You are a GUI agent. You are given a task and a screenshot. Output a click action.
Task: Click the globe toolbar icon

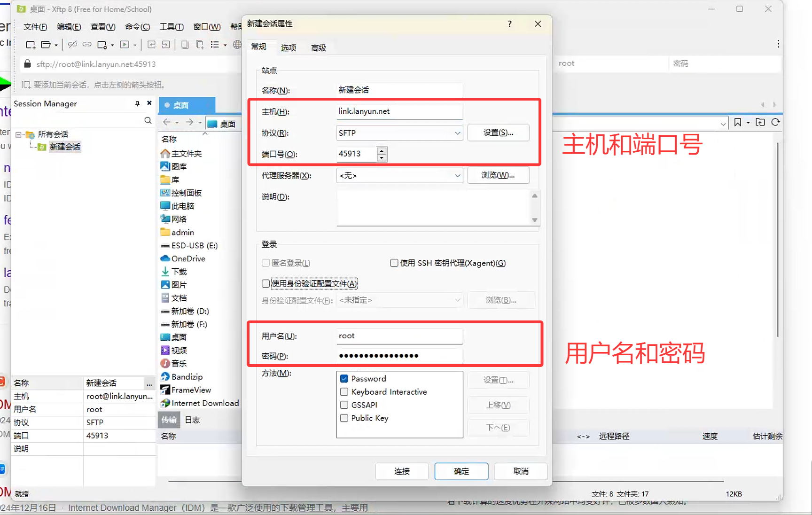pyautogui.click(x=237, y=45)
